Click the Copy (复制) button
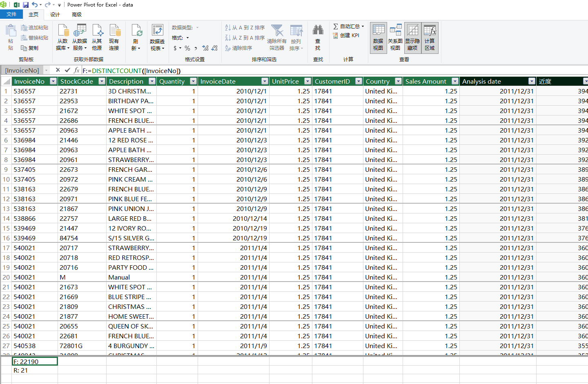588x384 pixels. point(30,48)
